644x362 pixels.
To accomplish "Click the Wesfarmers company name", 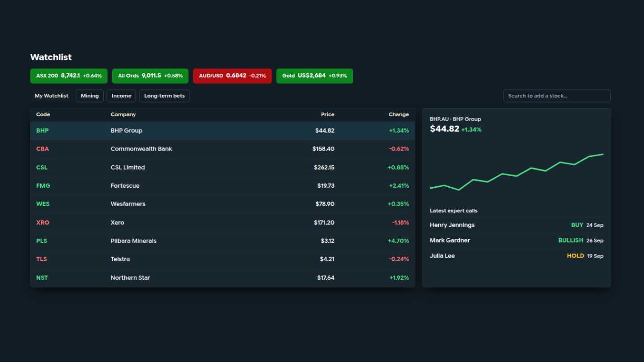I will pyautogui.click(x=128, y=204).
